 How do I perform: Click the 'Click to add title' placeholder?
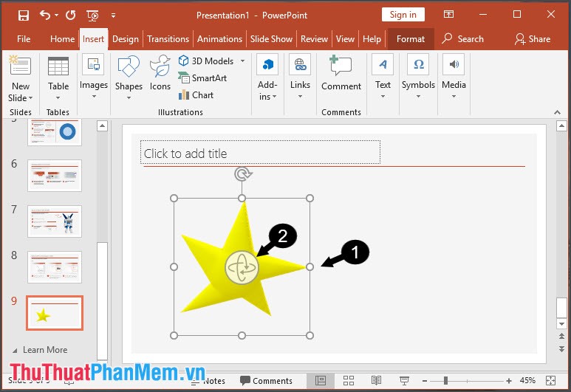pos(260,152)
